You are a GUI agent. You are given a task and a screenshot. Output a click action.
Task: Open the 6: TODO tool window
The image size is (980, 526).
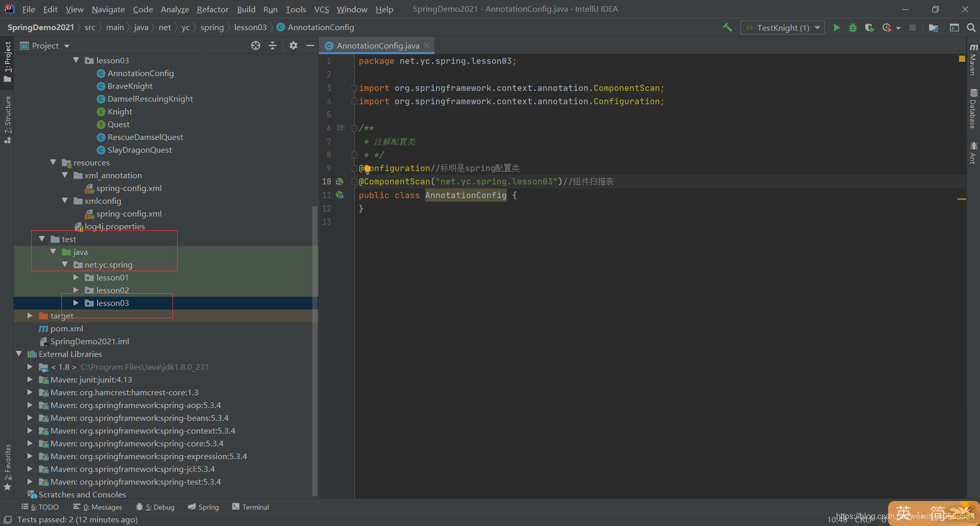click(40, 507)
